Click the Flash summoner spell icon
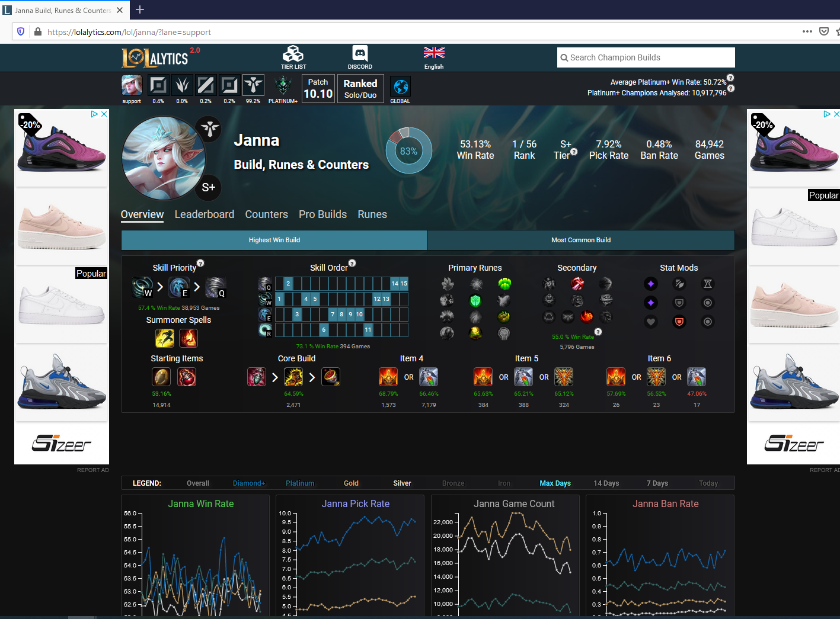This screenshot has height=619, width=840. pyautogui.click(x=165, y=338)
